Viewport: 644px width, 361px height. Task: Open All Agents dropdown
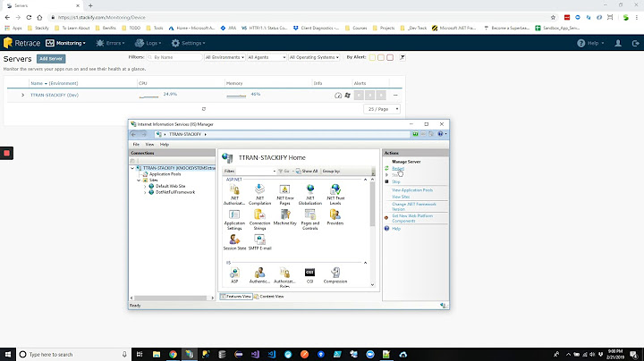point(267,57)
